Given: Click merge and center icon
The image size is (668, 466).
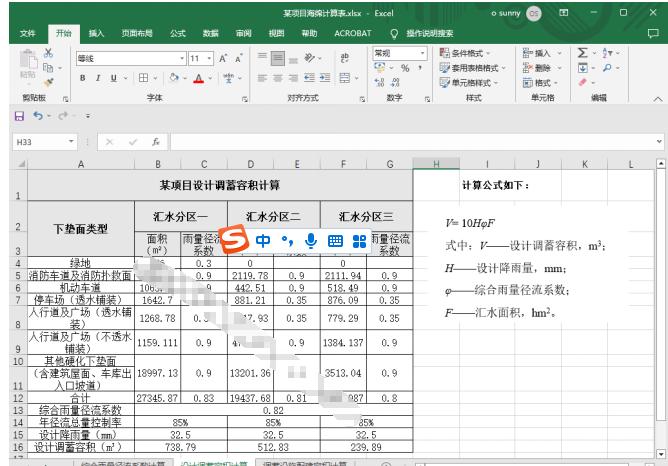Looking at the screenshot, I should (x=345, y=78).
